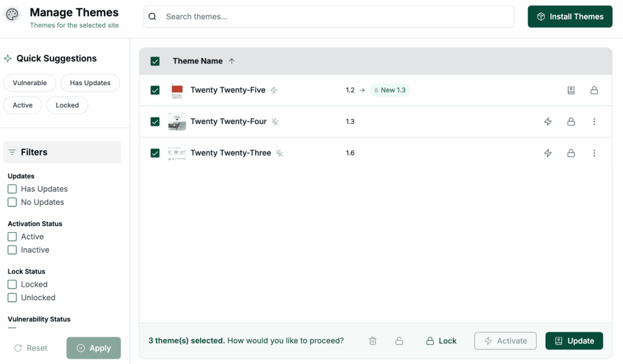Viewport: 623px width, 364px height.
Task: Open more options for Twenty Twenty-Three
Action: (x=594, y=153)
